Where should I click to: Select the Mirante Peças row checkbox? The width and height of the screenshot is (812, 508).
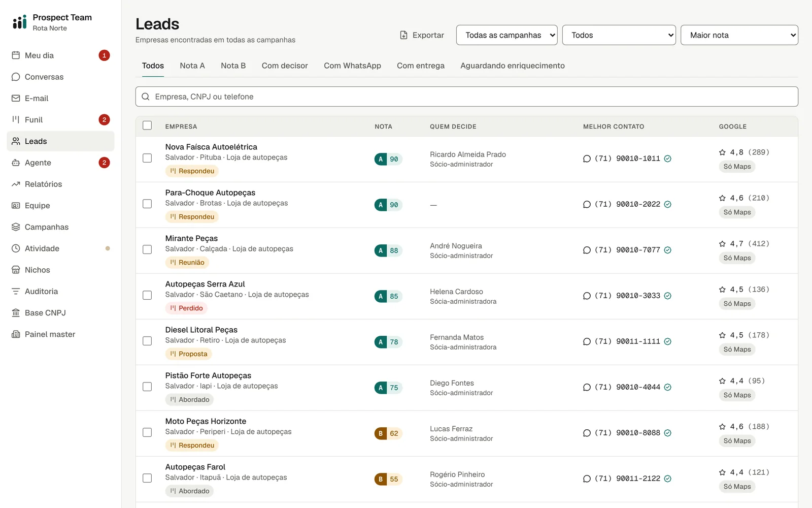pyautogui.click(x=147, y=249)
